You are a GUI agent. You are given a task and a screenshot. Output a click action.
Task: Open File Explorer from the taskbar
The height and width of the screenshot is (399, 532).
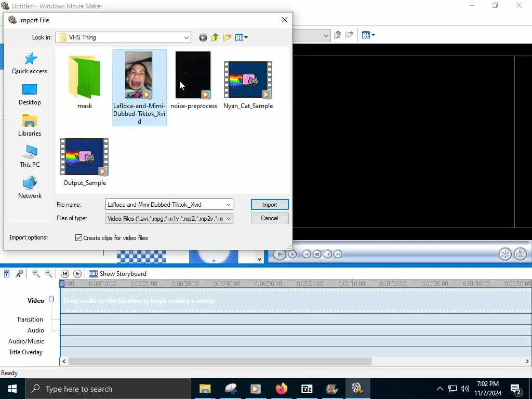(x=205, y=389)
